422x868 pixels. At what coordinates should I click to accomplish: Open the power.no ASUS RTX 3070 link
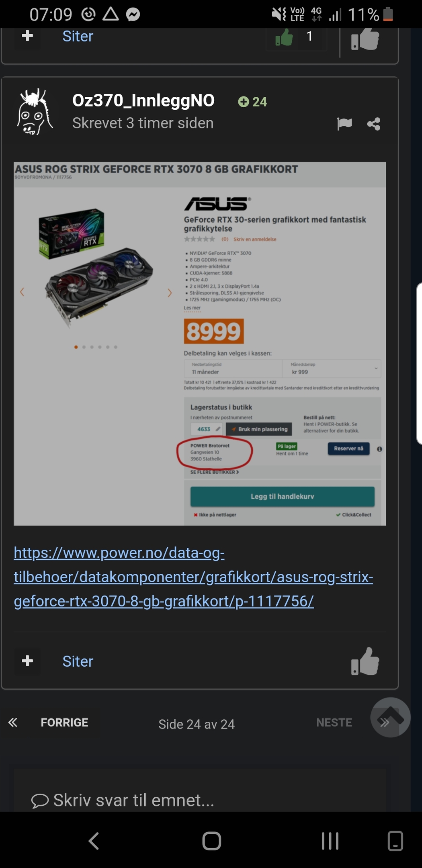[193, 577]
